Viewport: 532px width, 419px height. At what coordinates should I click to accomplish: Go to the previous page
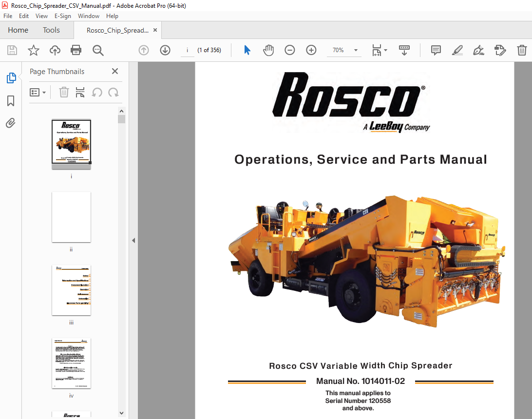(x=144, y=50)
